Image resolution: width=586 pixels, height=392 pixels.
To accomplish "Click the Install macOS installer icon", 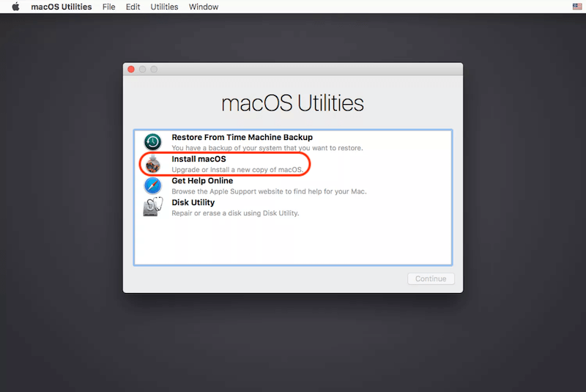I will [153, 164].
